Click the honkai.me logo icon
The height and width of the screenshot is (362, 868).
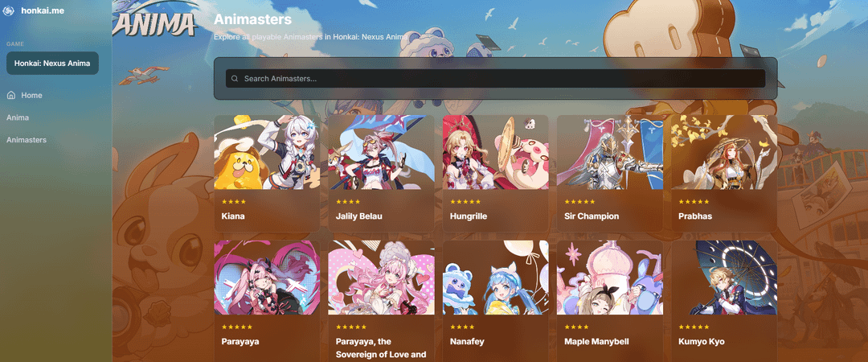[x=8, y=10]
